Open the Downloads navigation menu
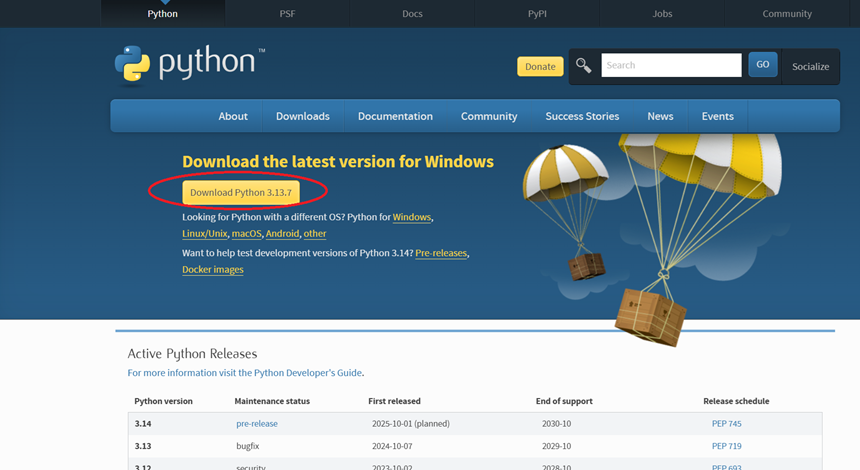The width and height of the screenshot is (860, 470). (x=302, y=116)
